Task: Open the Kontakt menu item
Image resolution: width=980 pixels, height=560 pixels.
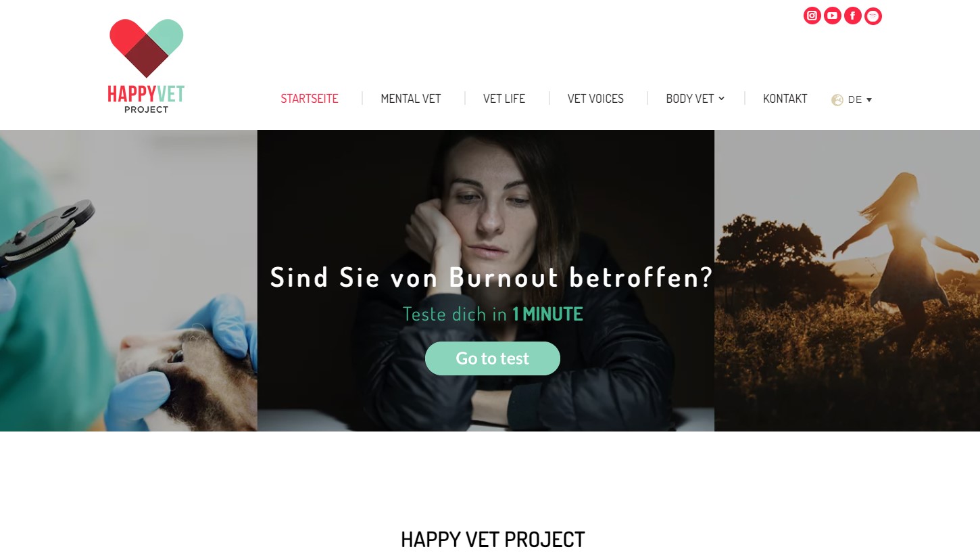Action: click(x=785, y=99)
